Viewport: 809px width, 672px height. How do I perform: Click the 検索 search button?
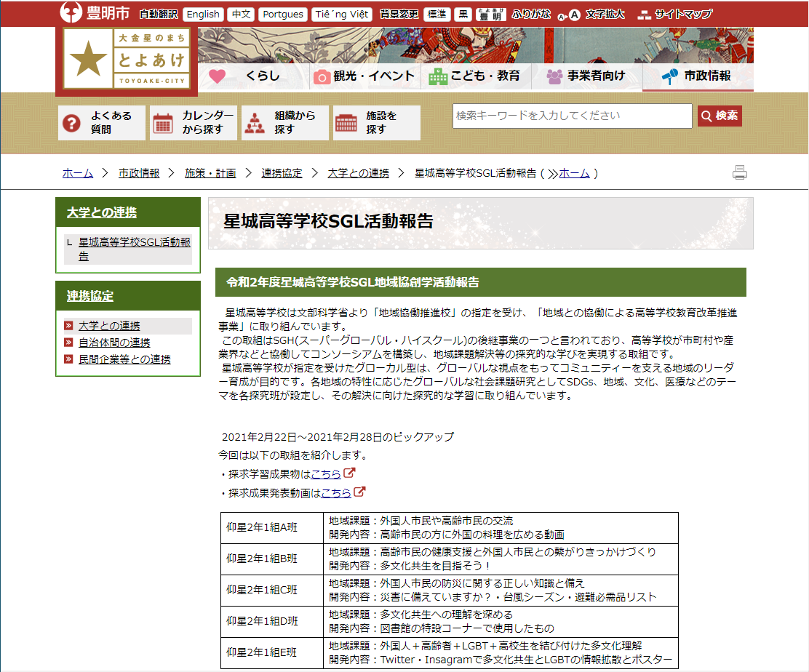tap(720, 116)
